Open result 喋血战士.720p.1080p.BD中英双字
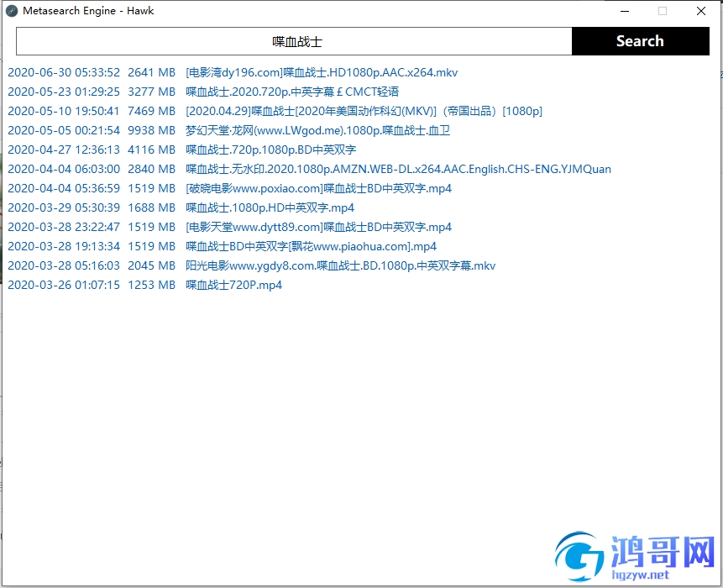The width and height of the screenshot is (723, 588). pyautogui.click(x=270, y=150)
